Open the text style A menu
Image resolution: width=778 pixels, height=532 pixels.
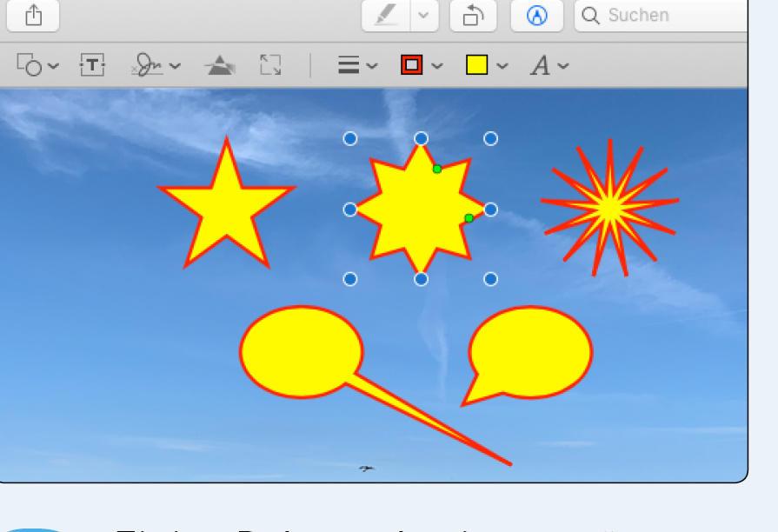(541, 65)
